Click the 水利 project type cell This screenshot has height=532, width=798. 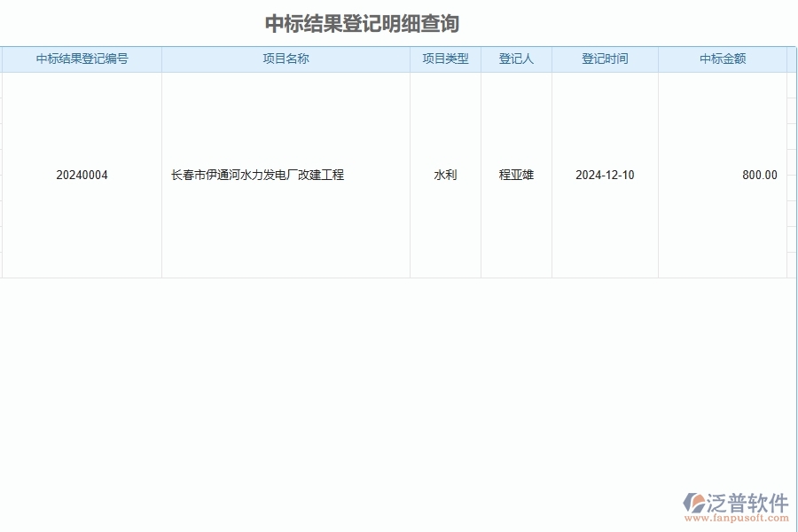click(x=445, y=175)
